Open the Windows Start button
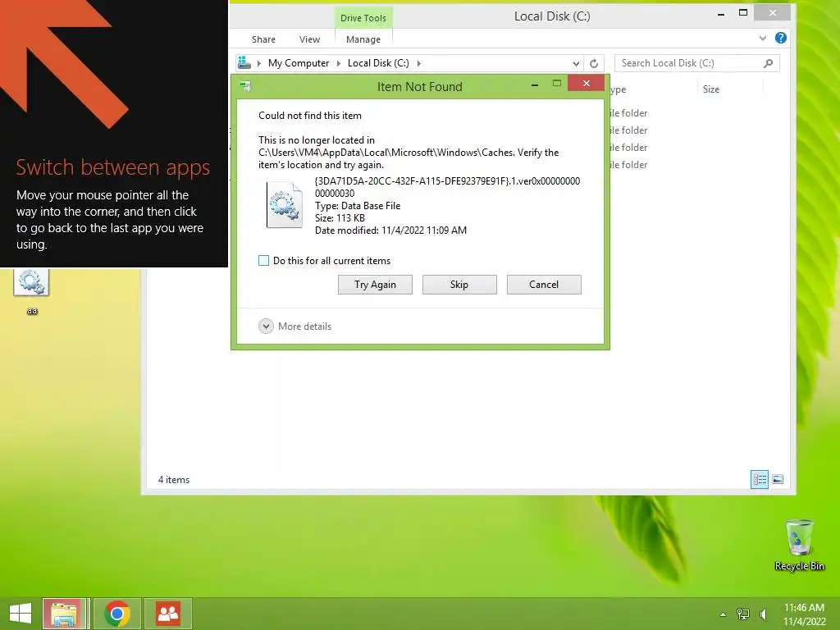Viewport: 840px width, 630px height. click(21, 614)
